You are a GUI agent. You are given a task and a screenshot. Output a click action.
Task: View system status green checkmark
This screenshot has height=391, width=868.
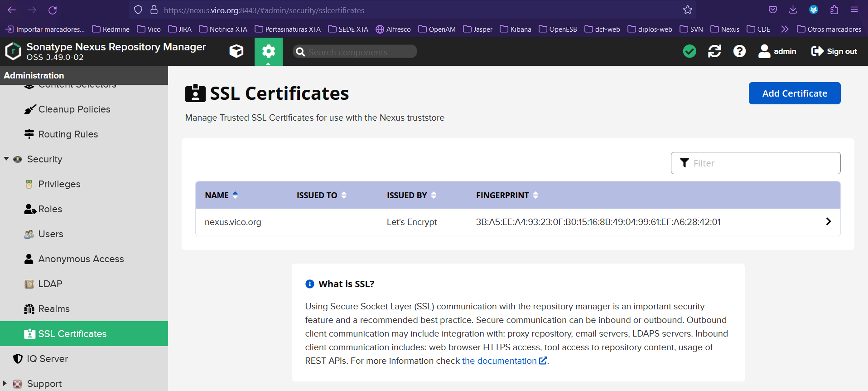(x=690, y=51)
